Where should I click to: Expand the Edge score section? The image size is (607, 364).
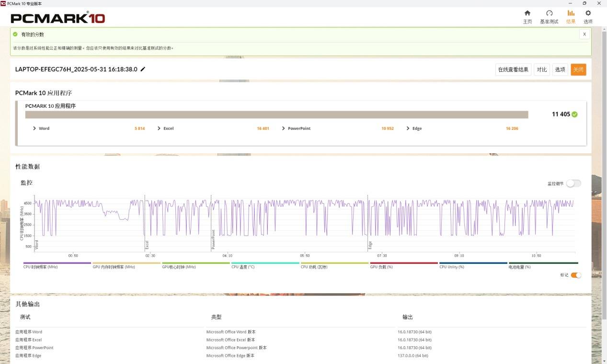(x=408, y=128)
